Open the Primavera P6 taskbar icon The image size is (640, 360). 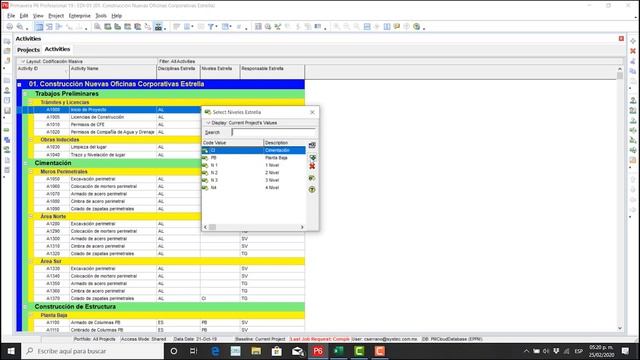pos(318,351)
